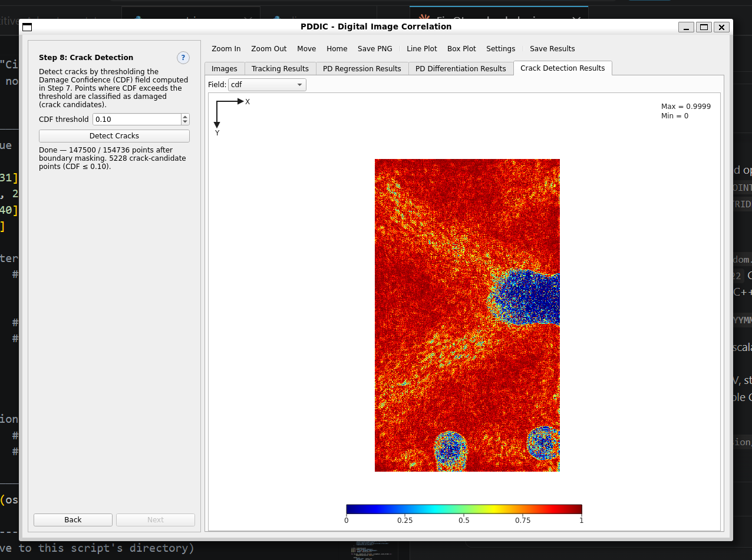Open the PD Differentiation Results tab

(x=461, y=69)
